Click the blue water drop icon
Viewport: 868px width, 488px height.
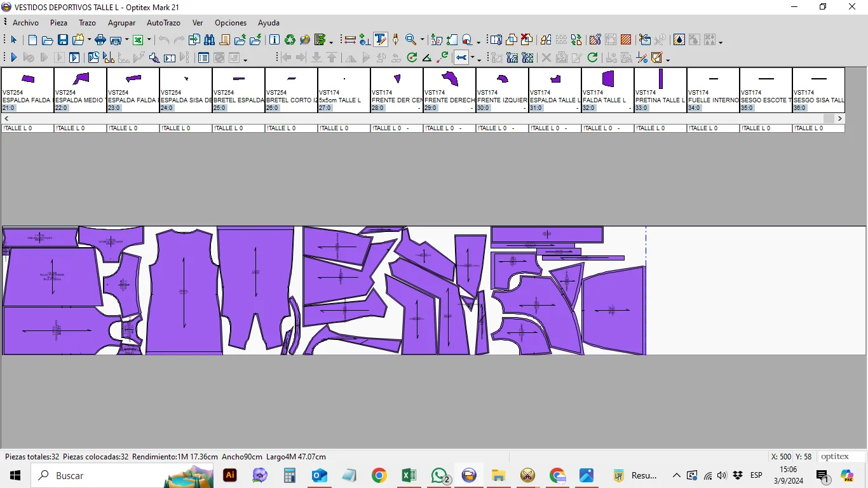679,40
